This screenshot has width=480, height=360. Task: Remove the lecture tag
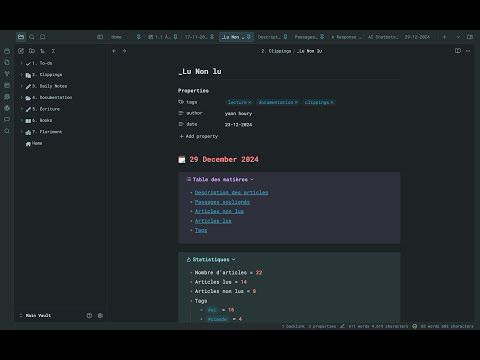pos(249,102)
